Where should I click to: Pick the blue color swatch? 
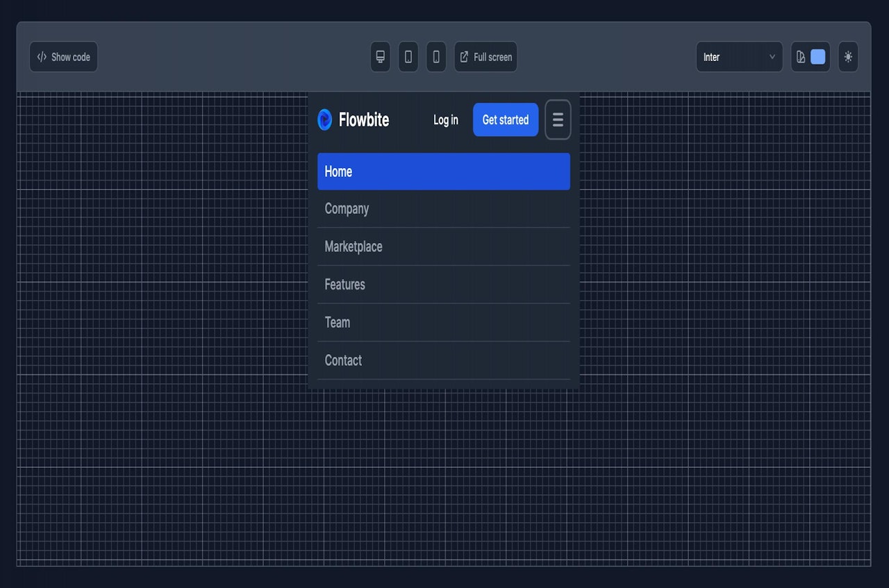point(818,57)
